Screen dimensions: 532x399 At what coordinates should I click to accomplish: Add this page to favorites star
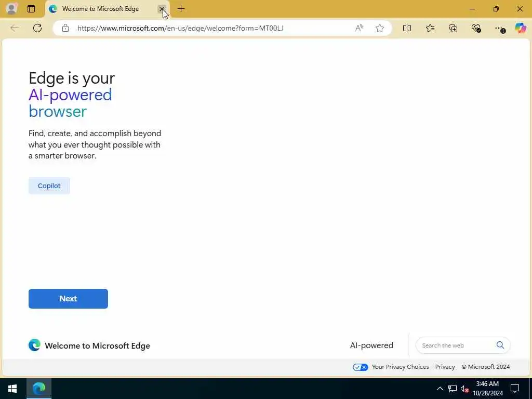pos(380,28)
